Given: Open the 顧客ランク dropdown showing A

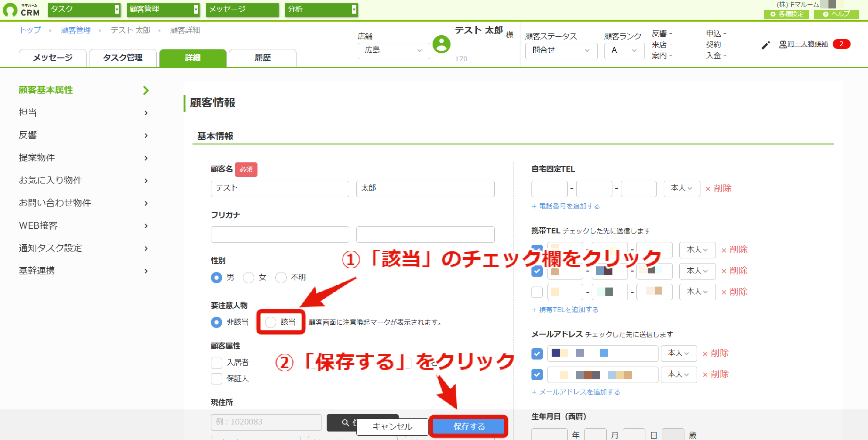Looking at the screenshot, I should pyautogui.click(x=625, y=51).
